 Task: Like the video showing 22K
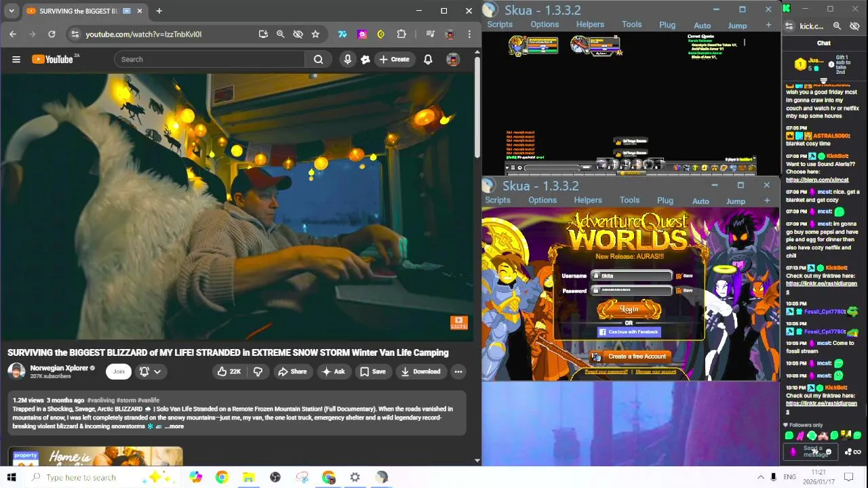tap(229, 371)
